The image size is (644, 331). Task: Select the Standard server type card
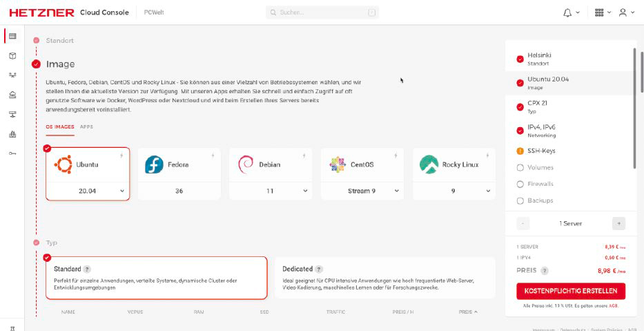157,278
